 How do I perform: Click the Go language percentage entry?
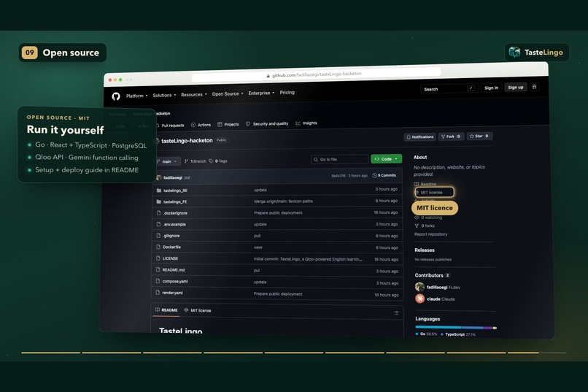click(426, 334)
